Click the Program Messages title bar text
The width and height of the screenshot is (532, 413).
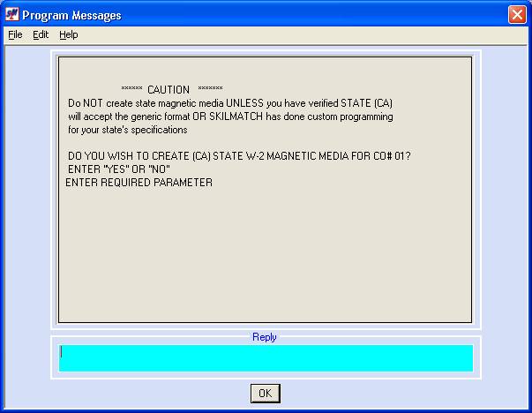pyautogui.click(x=71, y=15)
